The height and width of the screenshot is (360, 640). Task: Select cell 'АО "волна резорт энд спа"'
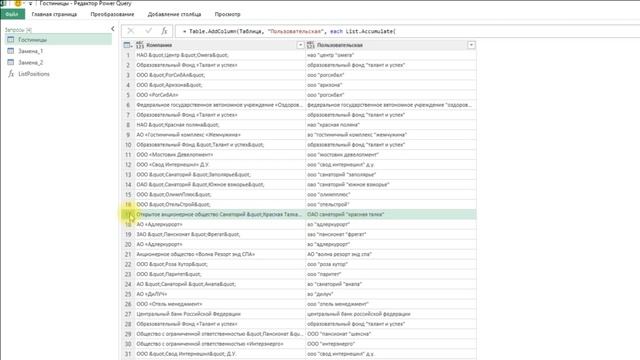point(391,254)
